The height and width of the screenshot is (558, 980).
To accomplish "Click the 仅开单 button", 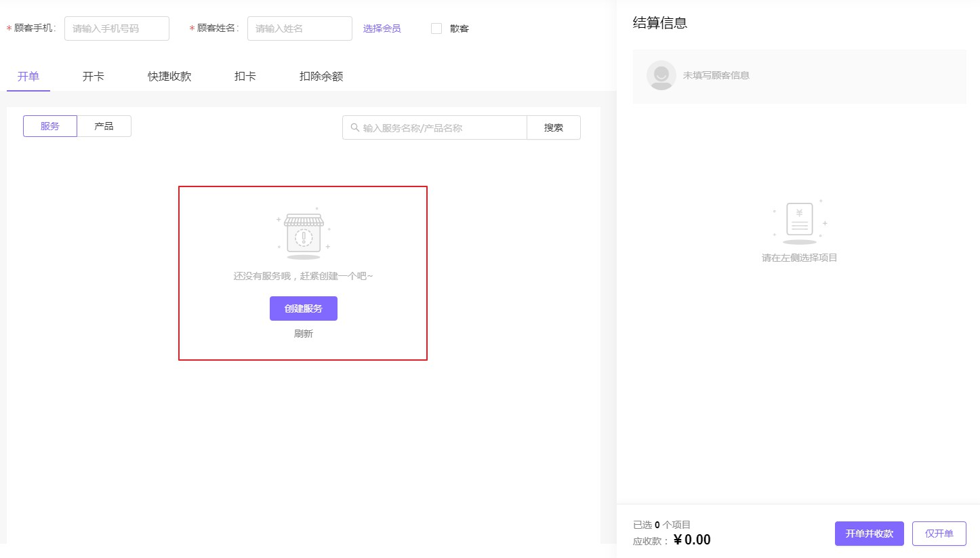I will coord(939,534).
